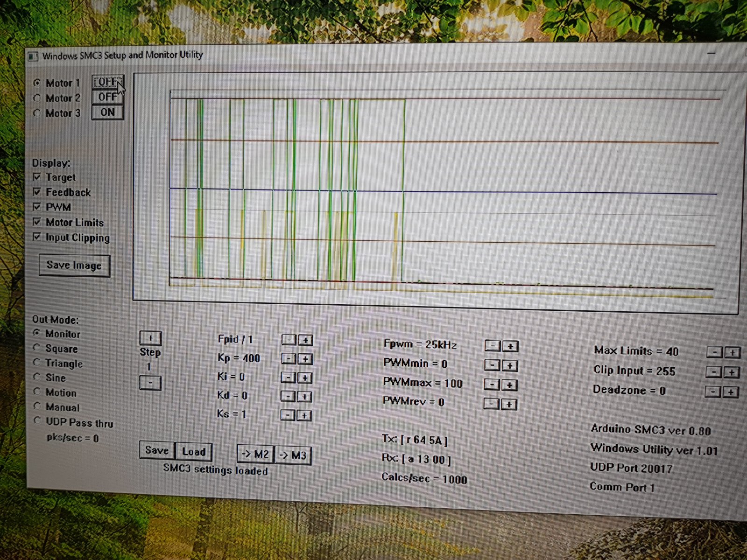Image resolution: width=747 pixels, height=560 pixels.
Task: Select Triangle output mode
Action: [36, 362]
